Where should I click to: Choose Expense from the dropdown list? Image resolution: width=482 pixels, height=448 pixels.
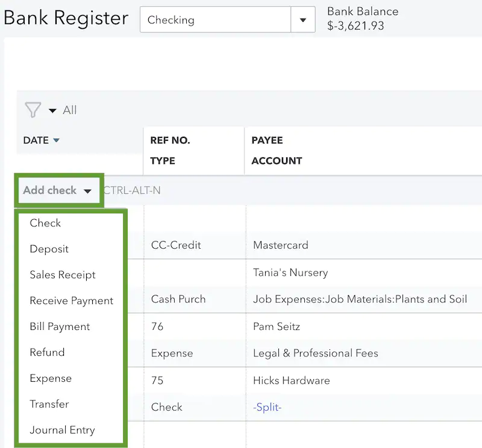51,378
